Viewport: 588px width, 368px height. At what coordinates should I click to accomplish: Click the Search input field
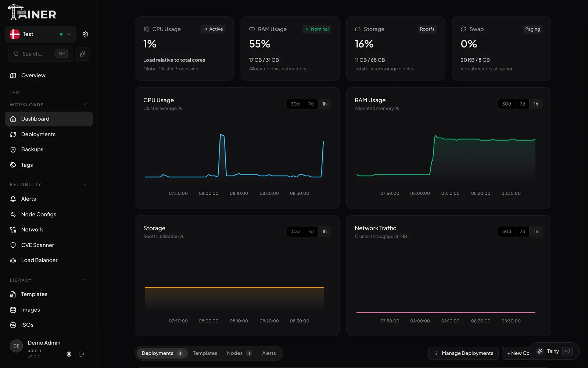40,54
